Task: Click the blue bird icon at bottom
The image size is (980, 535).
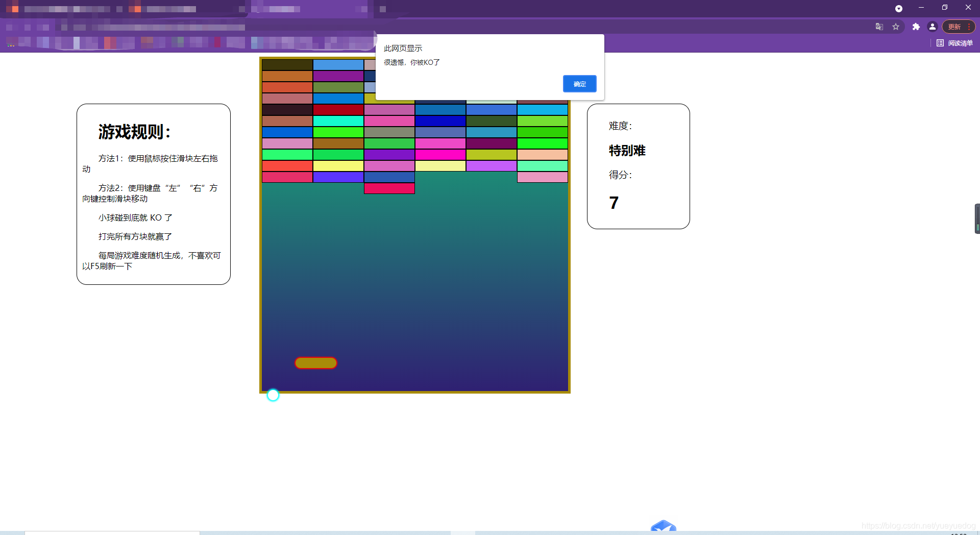Action: tap(664, 526)
